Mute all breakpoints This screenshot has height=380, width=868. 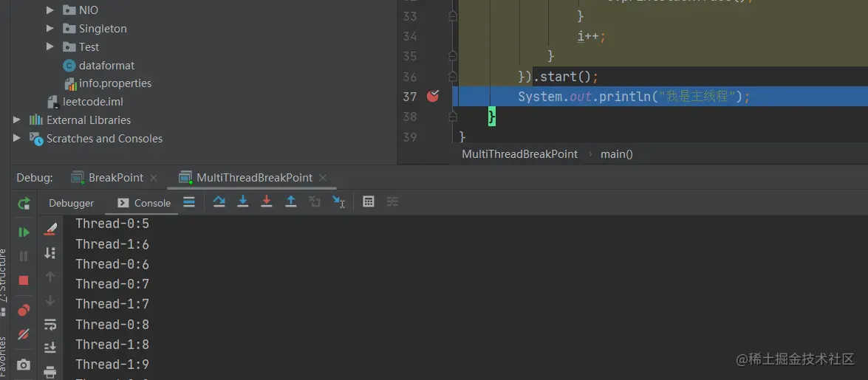point(24,334)
